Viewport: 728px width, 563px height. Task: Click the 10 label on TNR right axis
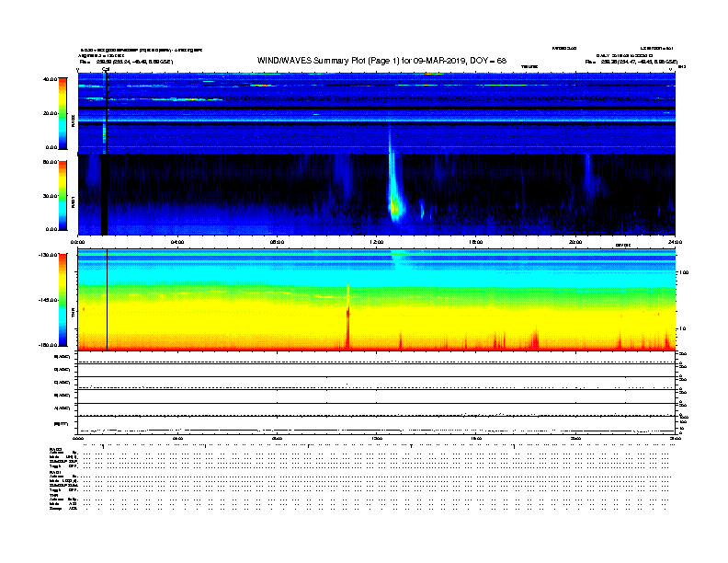(682, 328)
